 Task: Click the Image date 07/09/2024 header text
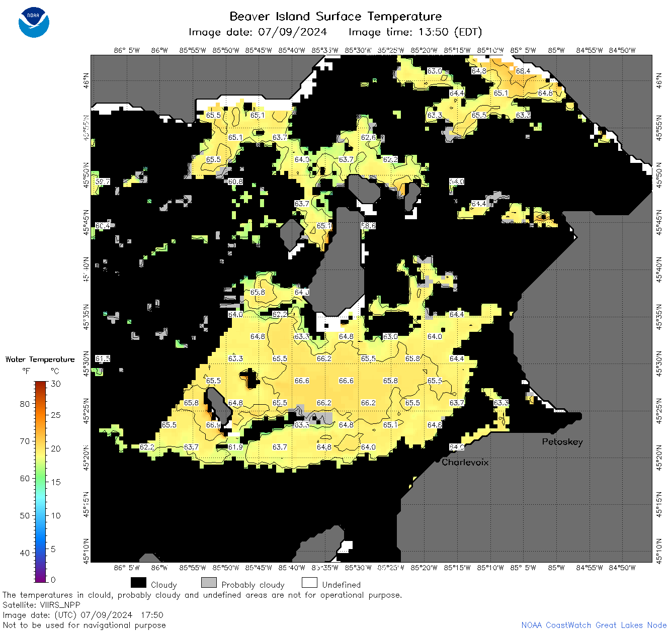tap(258, 32)
